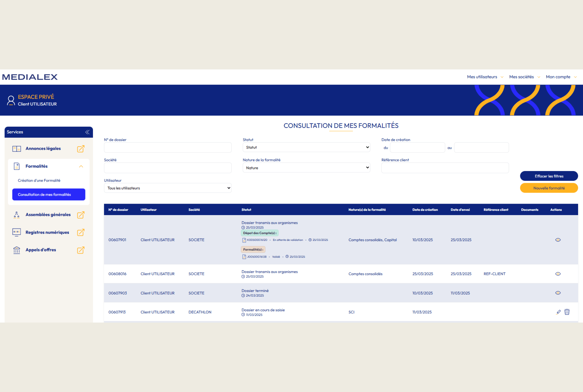
Task: Click the REF-CLIENT reference cell
Action: [x=494, y=274]
